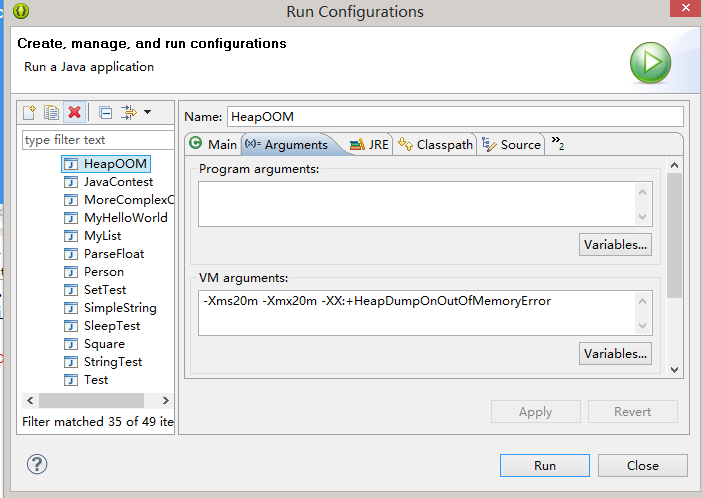
Task: Delete selected configuration with red X icon
Action: tap(74, 112)
